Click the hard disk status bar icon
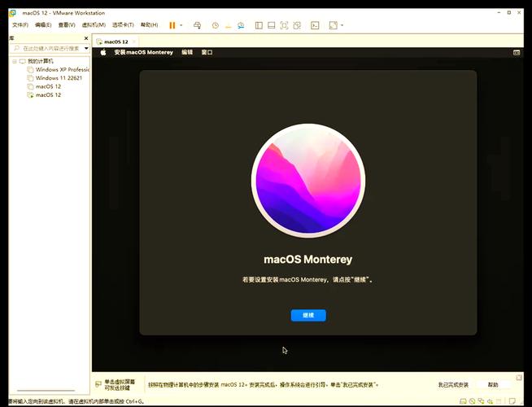 click(463, 401)
